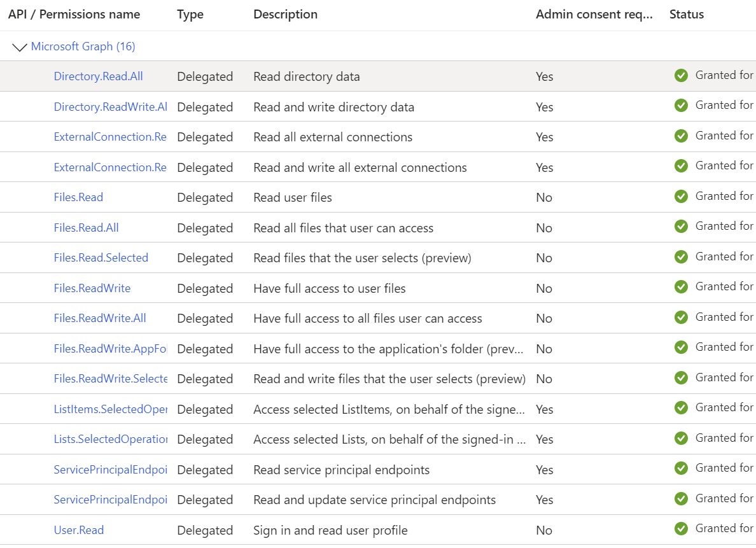Click green granted checkmark for Directory.Read.All
Viewport: 756px width, 548px height.
pos(682,75)
